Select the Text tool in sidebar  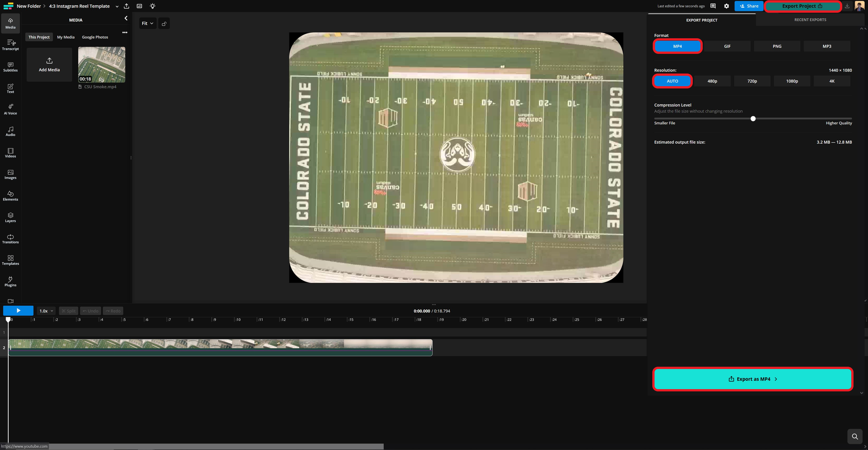(10, 88)
